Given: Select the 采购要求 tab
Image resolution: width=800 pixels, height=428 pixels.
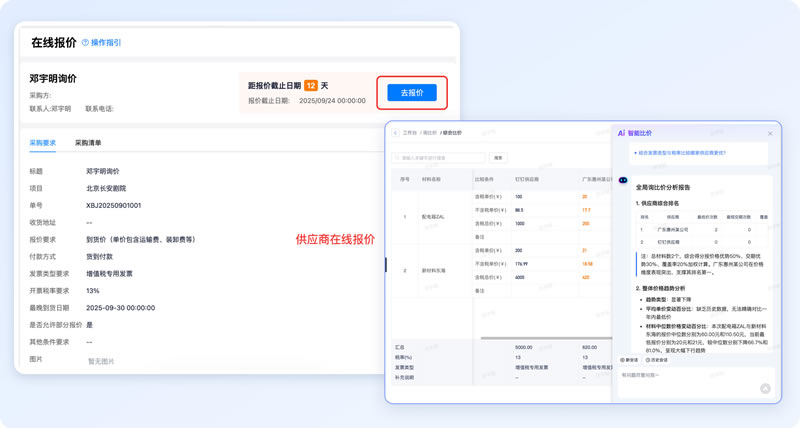Looking at the screenshot, I should coord(43,143).
